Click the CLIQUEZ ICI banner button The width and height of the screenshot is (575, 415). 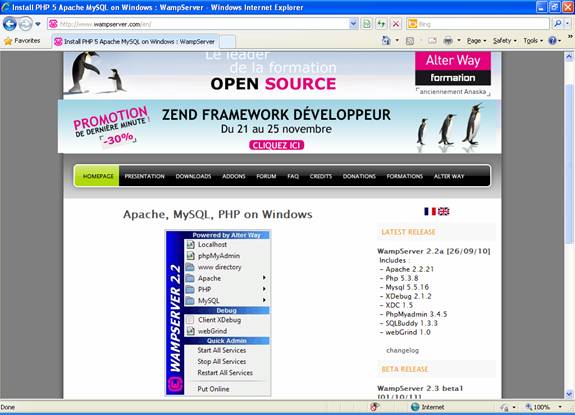tap(276, 145)
